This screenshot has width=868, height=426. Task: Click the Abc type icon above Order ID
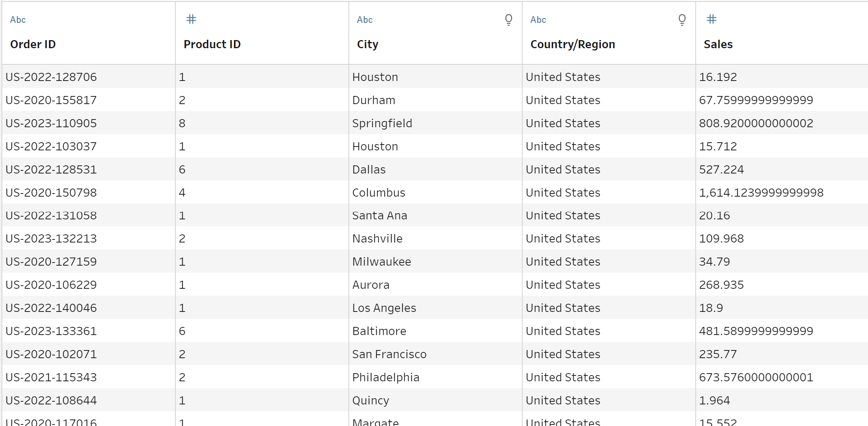click(x=18, y=20)
